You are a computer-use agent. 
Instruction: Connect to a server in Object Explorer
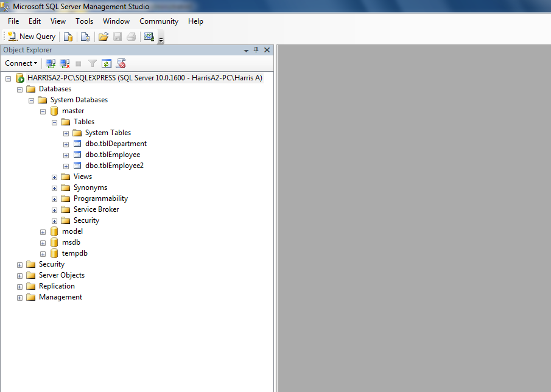[51, 63]
